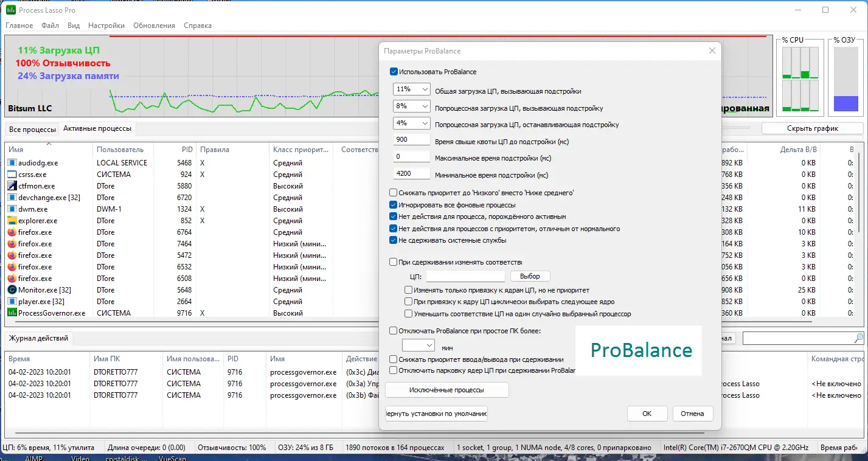Click the audiodg.exe process icon
Screen dimensions: 868x461
[12, 163]
